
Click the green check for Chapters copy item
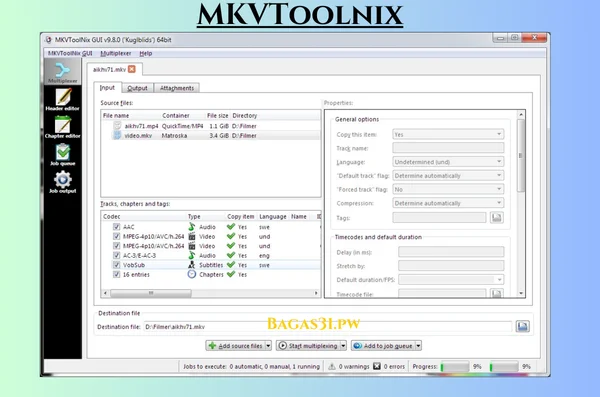click(x=231, y=274)
